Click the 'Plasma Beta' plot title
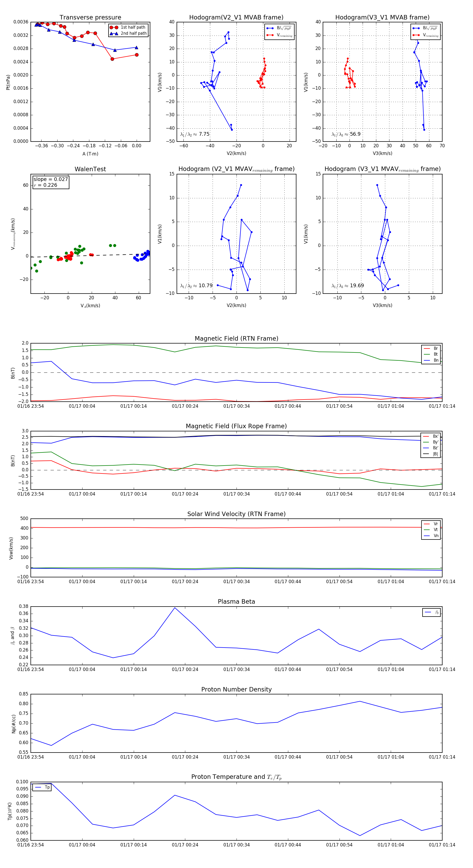The image size is (473, 868). pos(236,602)
